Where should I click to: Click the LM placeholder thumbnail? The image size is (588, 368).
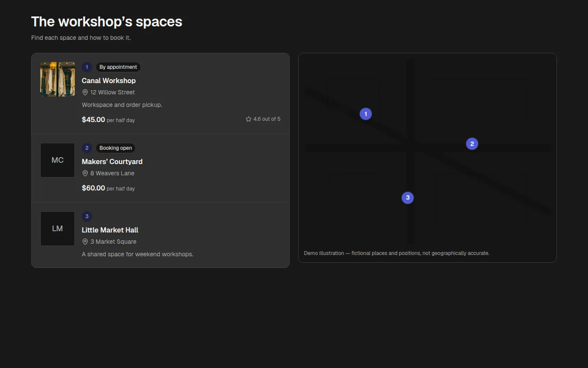pos(58,229)
